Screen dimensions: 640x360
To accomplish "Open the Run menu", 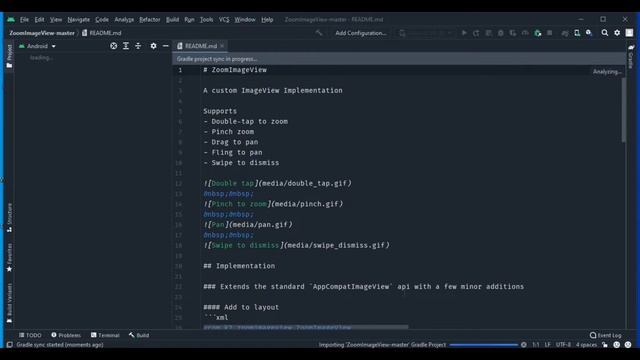I will (x=189, y=20).
